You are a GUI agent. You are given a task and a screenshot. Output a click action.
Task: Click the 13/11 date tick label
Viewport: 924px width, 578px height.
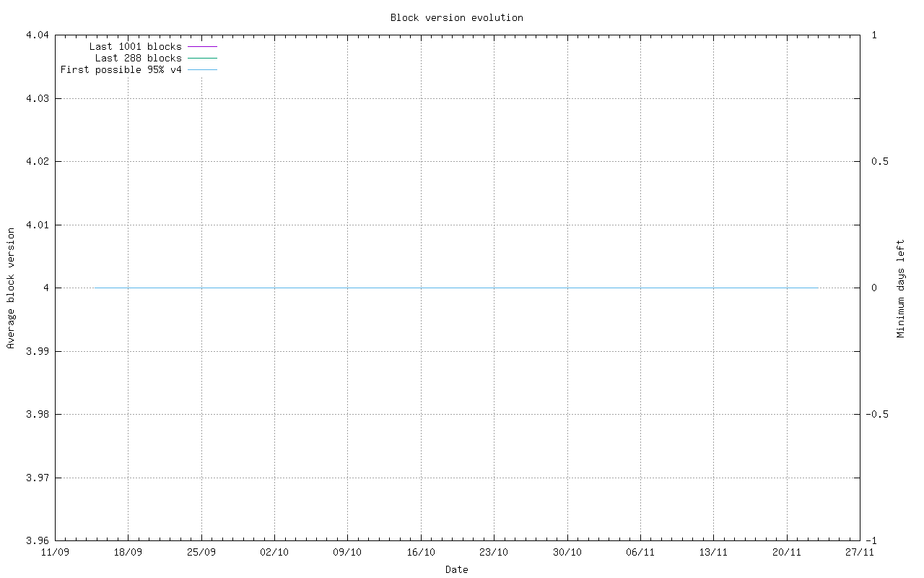(x=713, y=552)
